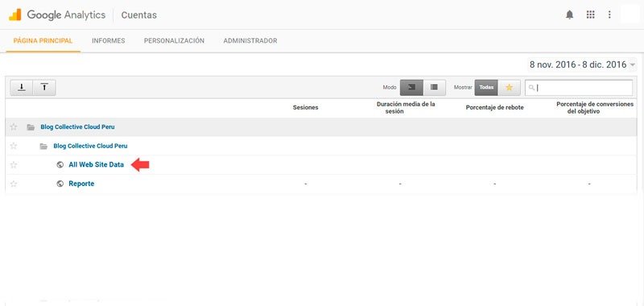Open the date range dropdown
644x306 pixels.
coord(582,64)
